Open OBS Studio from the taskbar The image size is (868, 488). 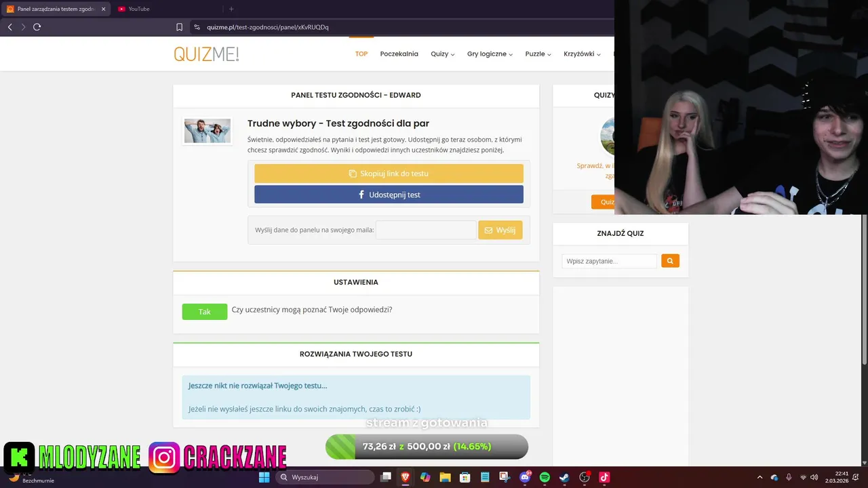[x=585, y=477]
